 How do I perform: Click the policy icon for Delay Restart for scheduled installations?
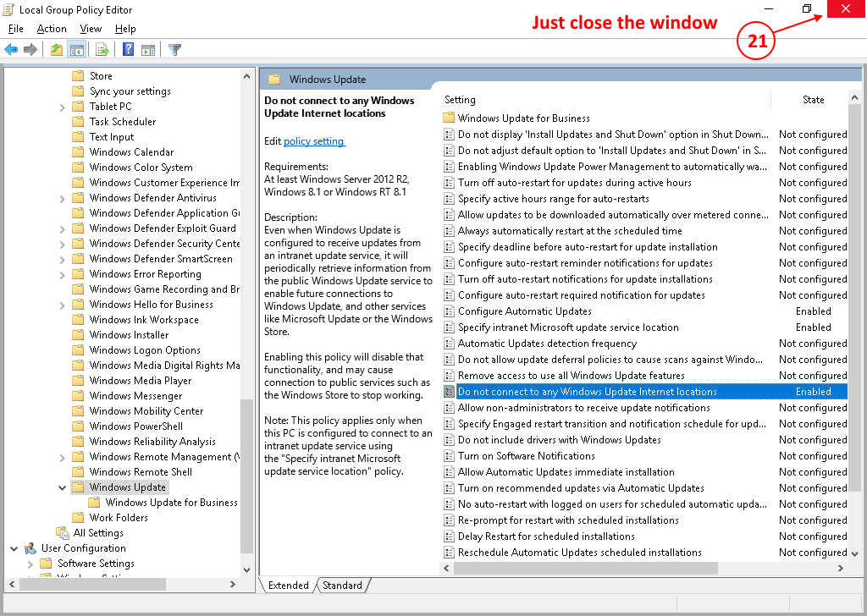pyautogui.click(x=449, y=536)
